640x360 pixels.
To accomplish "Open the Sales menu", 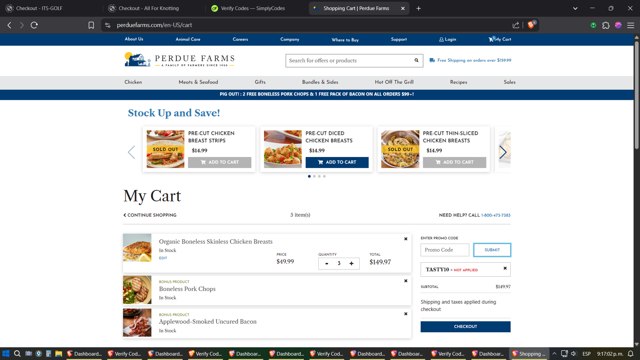I will click(x=509, y=82).
